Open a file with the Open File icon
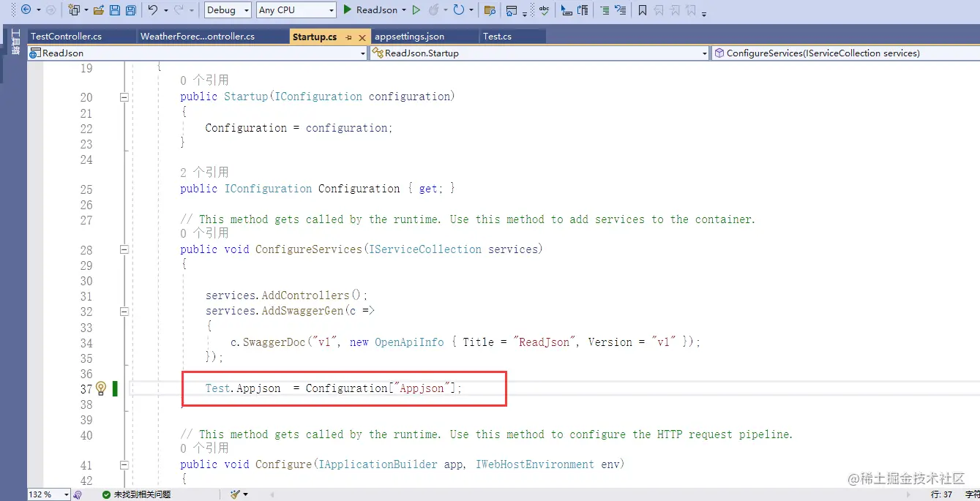 (x=97, y=10)
